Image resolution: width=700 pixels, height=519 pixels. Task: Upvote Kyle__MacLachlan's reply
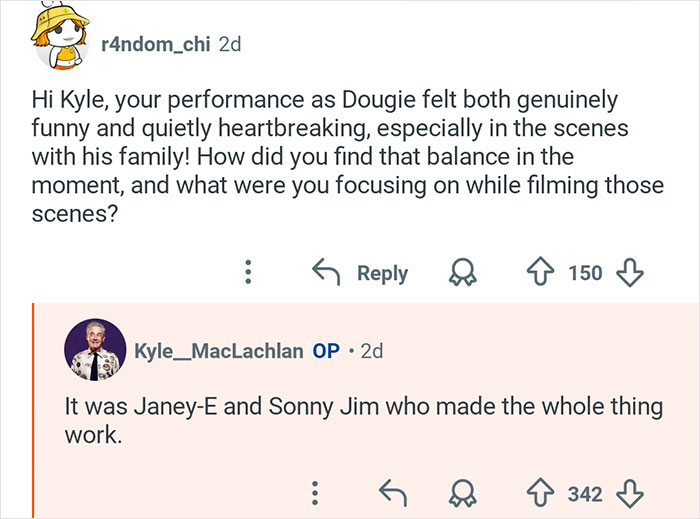click(540, 493)
